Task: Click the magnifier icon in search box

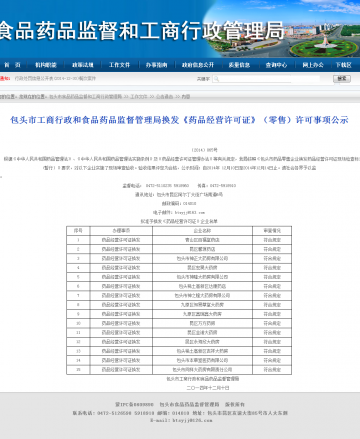Action: click(x=216, y=79)
